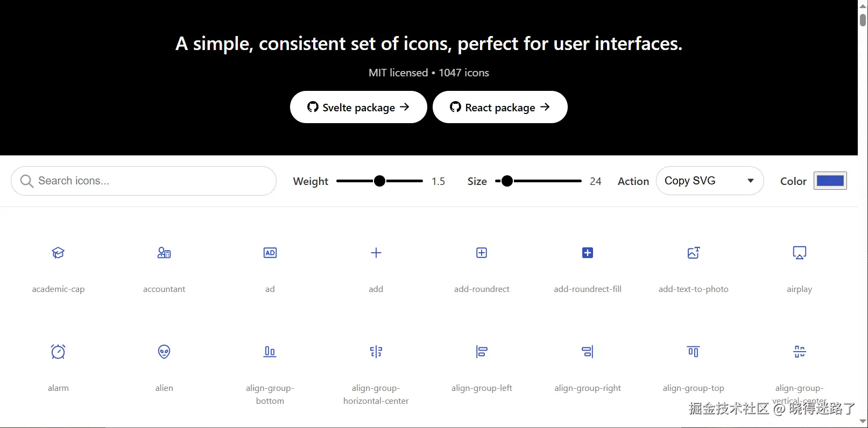Copy the accountant icon
Viewport: 868px width, 428px height.
[x=164, y=253]
